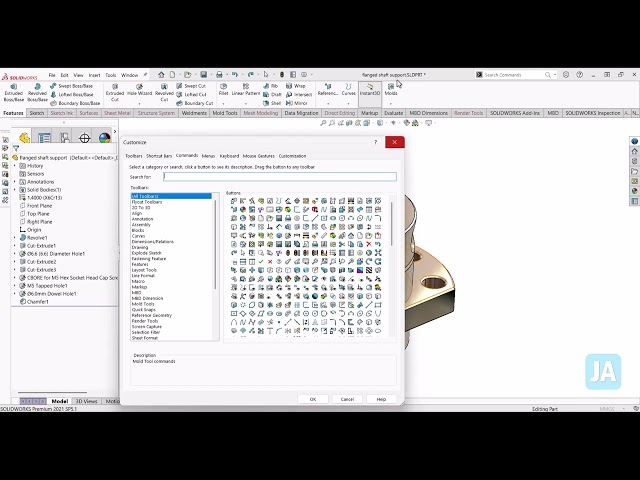The width and height of the screenshot is (640, 480).
Task: Expand the Revolve1 feature node
Action: pos(15,238)
